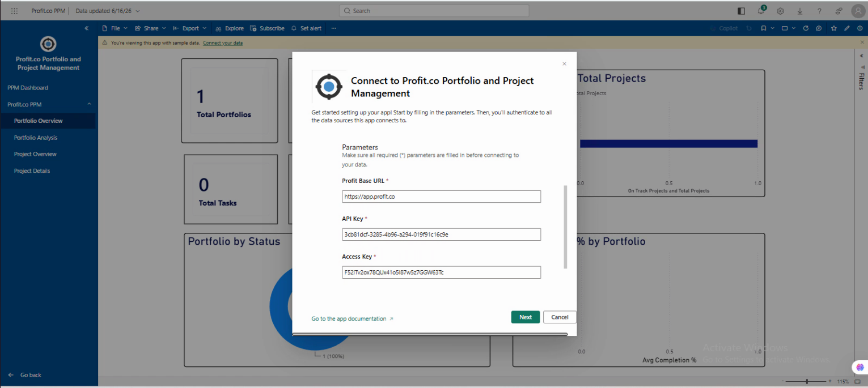Click the 115% zoom level text
The image size is (868, 388).
pos(843,382)
